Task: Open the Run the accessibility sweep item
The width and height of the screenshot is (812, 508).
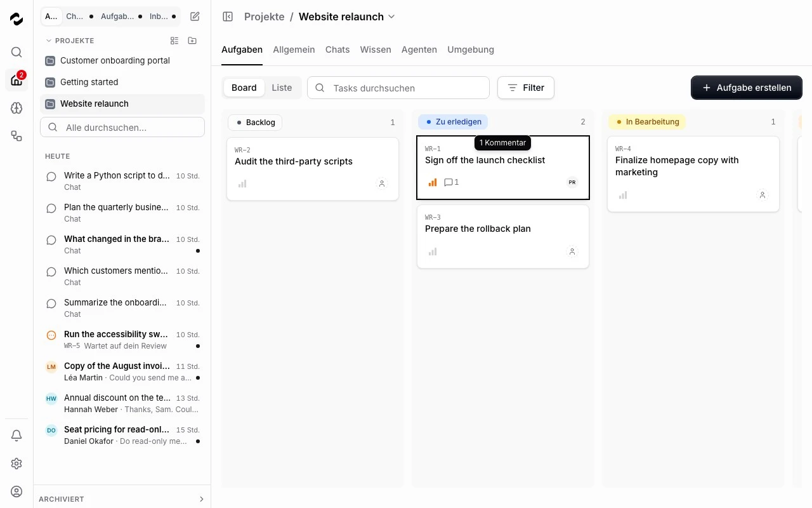Action: 122,340
